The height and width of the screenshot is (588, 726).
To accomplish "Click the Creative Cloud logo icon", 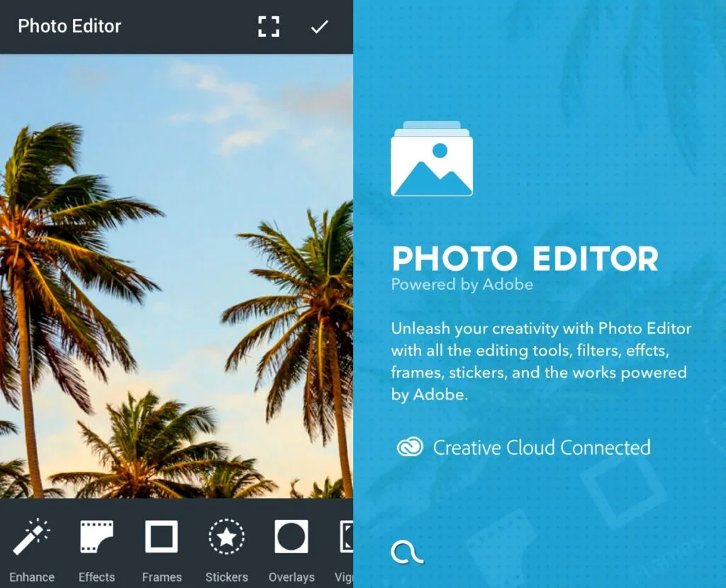I will click(x=410, y=447).
